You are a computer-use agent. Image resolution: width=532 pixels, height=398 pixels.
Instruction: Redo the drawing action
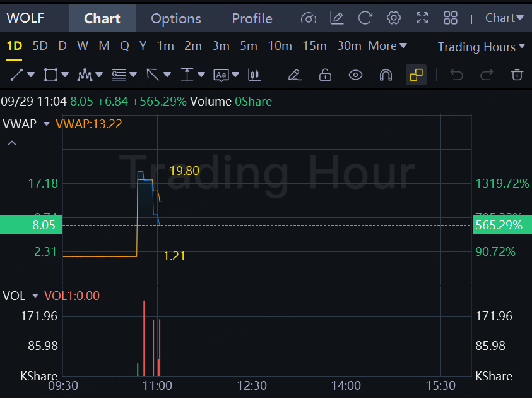tap(487, 75)
